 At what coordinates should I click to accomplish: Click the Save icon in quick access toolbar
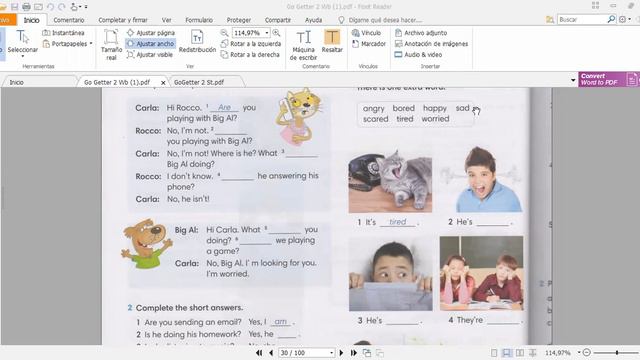point(15,7)
